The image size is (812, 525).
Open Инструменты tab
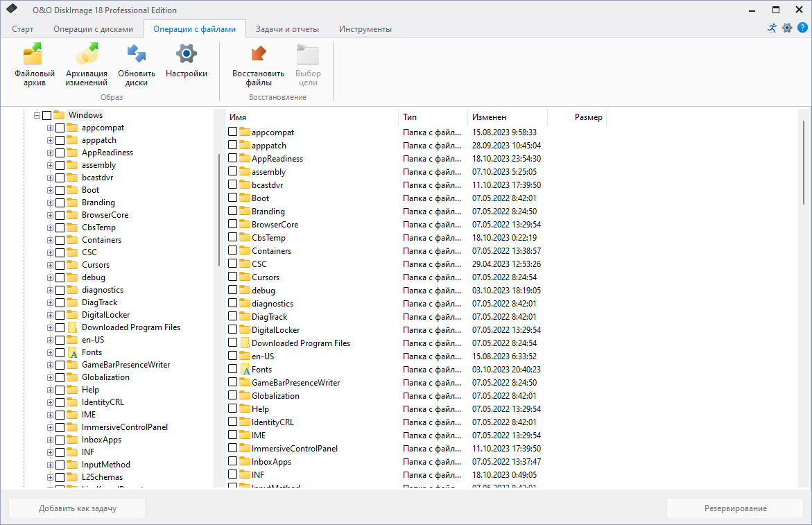pos(365,29)
